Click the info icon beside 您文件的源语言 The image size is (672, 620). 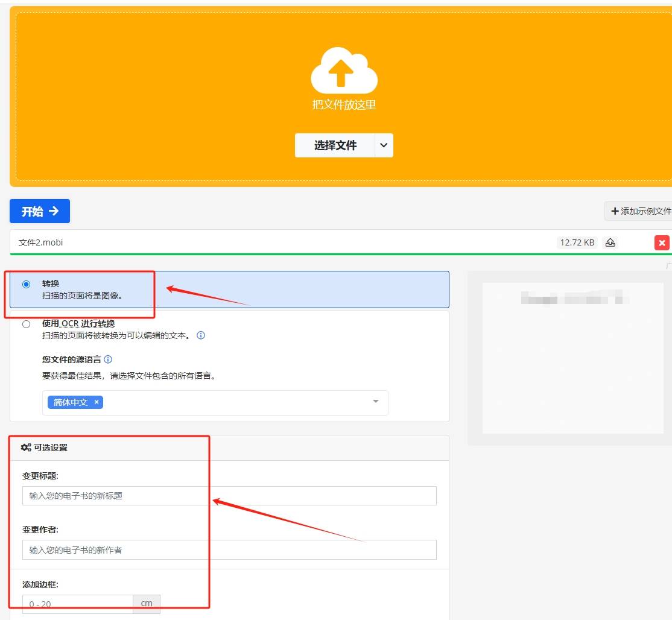point(107,359)
